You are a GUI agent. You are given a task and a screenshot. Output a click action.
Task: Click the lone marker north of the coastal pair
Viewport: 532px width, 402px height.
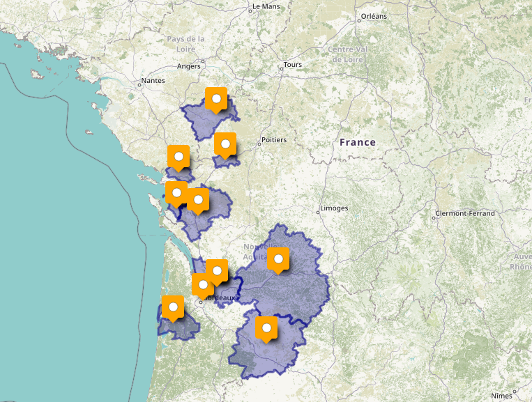(x=178, y=156)
